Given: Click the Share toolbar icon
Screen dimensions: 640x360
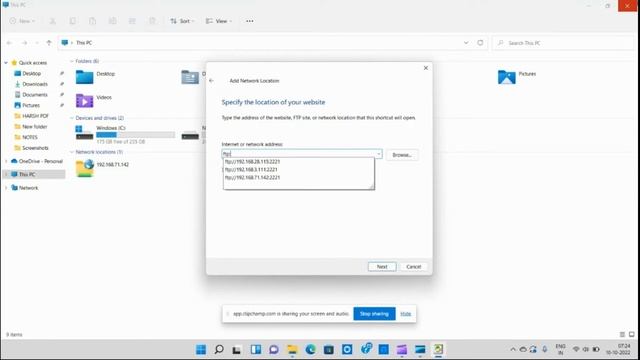Looking at the screenshot, I should click(x=132, y=21).
